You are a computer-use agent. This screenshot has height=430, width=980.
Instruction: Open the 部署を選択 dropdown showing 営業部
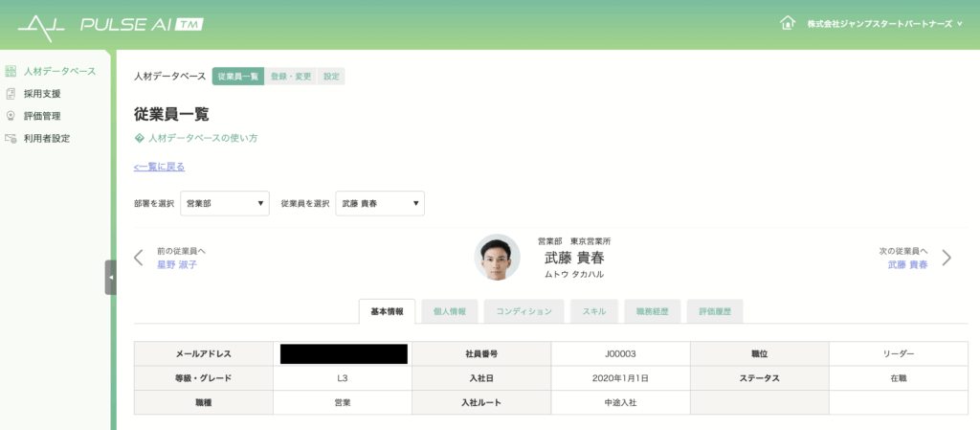tap(225, 203)
